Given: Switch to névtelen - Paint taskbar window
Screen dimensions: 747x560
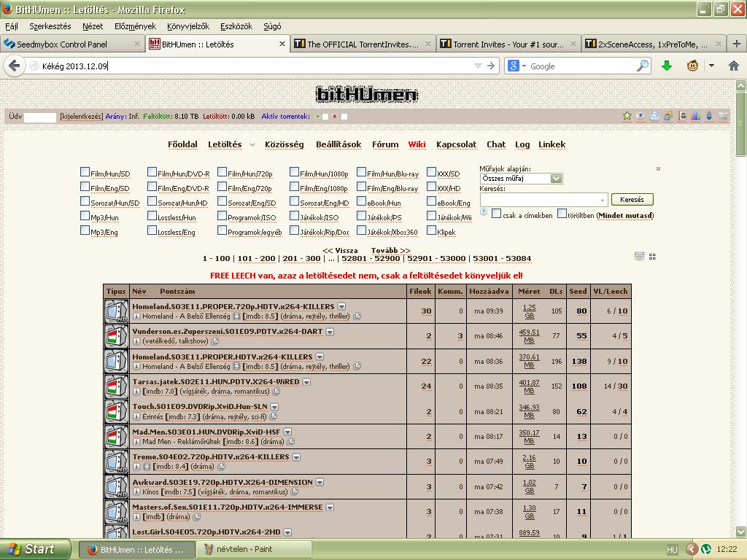Looking at the screenshot, I should (x=253, y=549).
